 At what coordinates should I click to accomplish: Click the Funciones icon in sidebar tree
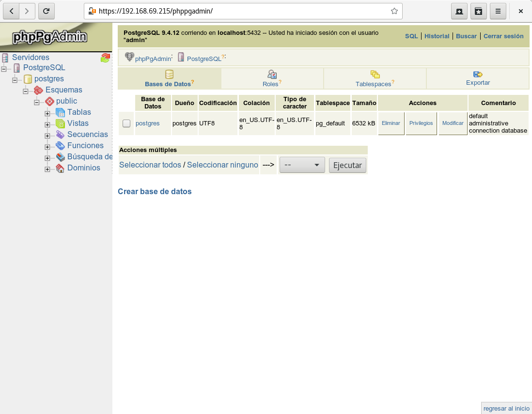pos(60,146)
